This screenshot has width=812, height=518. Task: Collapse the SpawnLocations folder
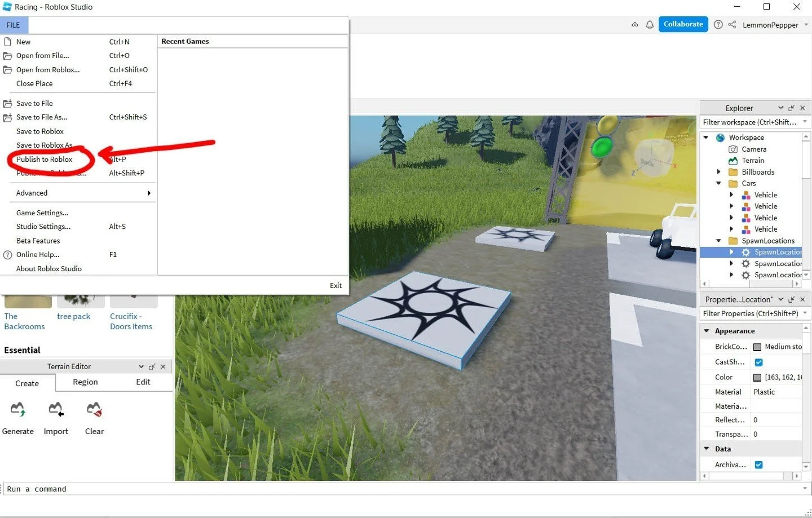click(x=718, y=241)
